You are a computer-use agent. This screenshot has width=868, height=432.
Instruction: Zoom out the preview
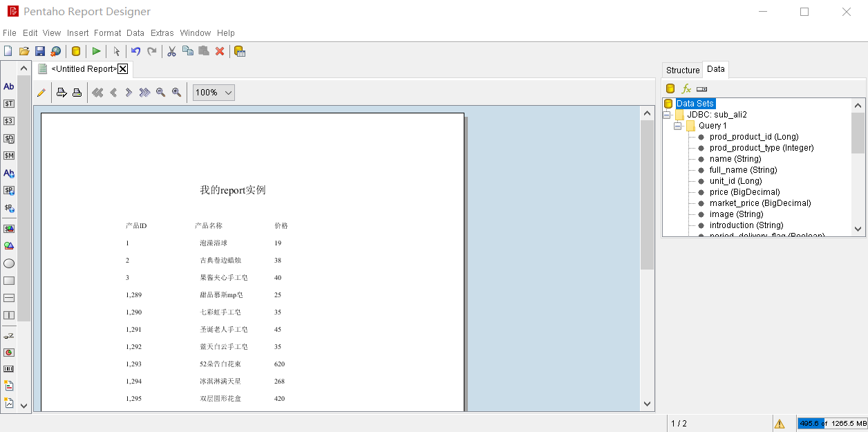pos(160,93)
